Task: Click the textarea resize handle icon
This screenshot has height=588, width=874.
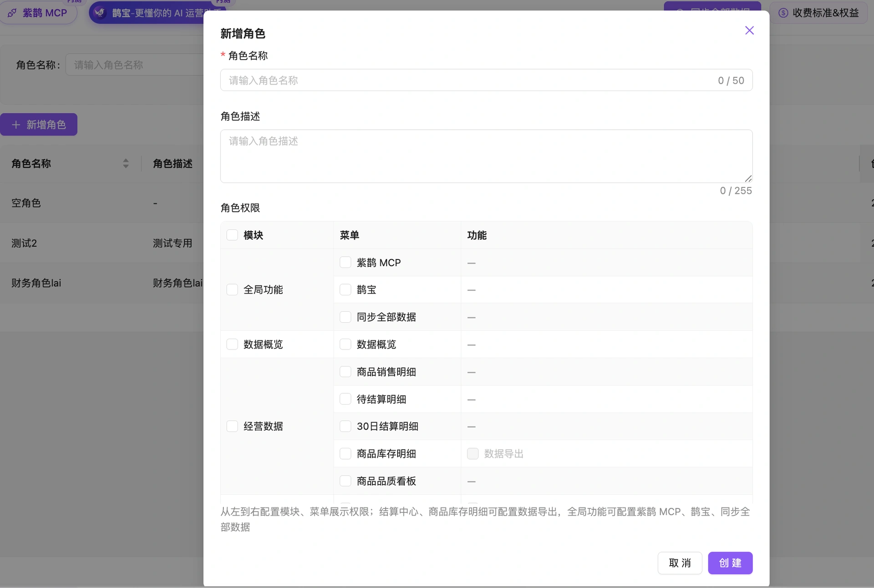Action: point(748,178)
